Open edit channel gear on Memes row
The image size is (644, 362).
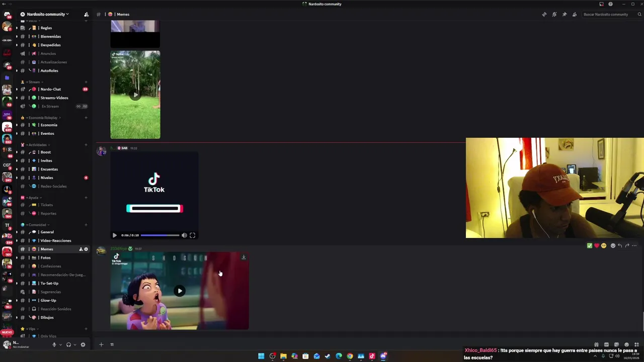point(86,249)
